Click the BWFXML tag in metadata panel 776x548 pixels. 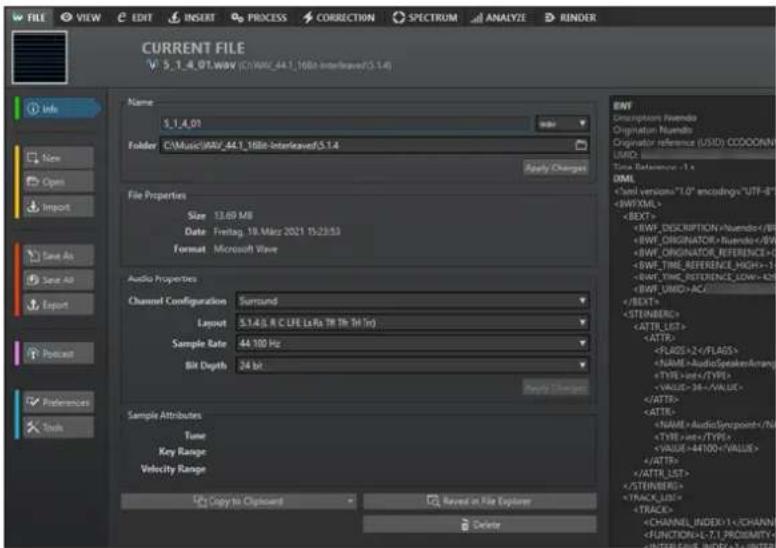[637, 204]
